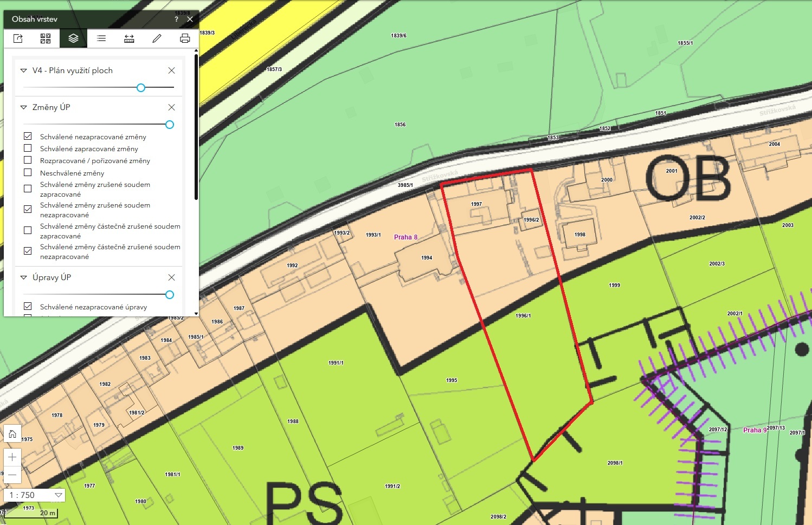
Task: Uncheck Schválené nezapracované úpravy
Action: 28,306
